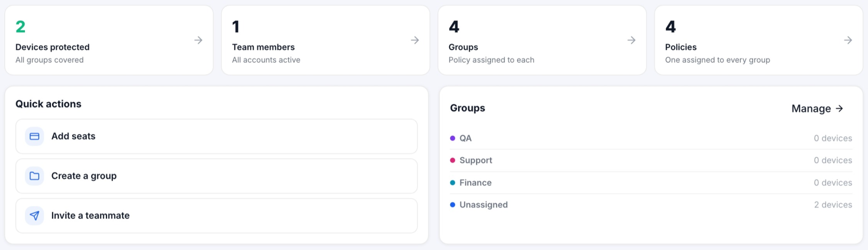This screenshot has width=868, height=250.
Task: Select the QA group name
Action: coord(465,138)
